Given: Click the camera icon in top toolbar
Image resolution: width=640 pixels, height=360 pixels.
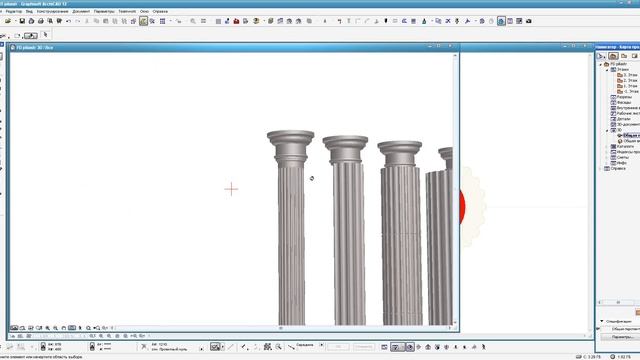Looking at the screenshot, I should pyautogui.click(x=529, y=21).
